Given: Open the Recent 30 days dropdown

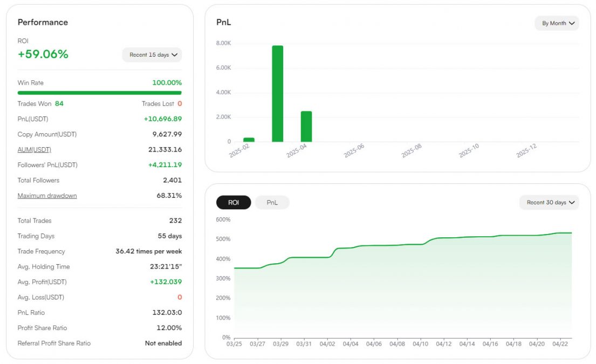Looking at the screenshot, I should (x=549, y=203).
